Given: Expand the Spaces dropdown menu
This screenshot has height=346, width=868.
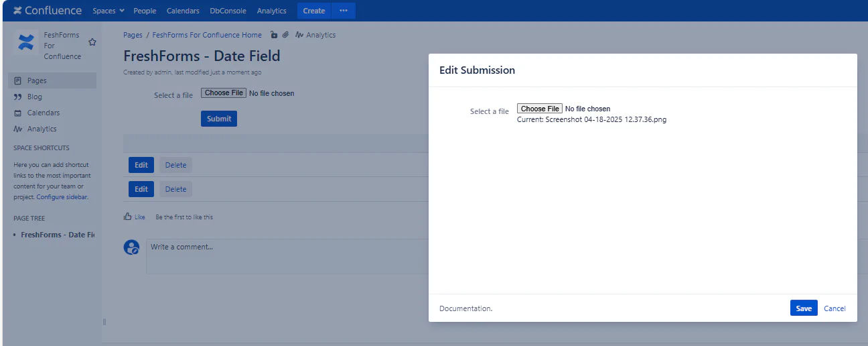Looking at the screenshot, I should pyautogui.click(x=108, y=11).
